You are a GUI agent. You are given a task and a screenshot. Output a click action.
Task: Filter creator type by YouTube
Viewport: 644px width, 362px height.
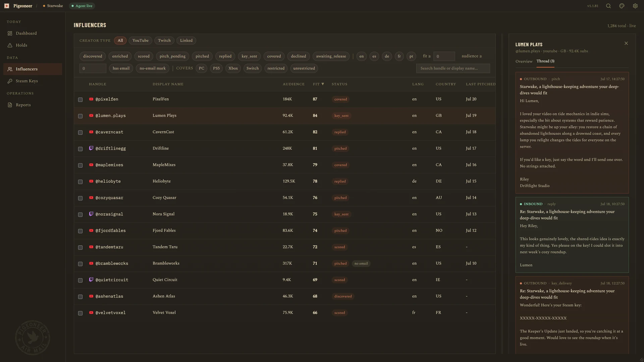click(x=140, y=41)
